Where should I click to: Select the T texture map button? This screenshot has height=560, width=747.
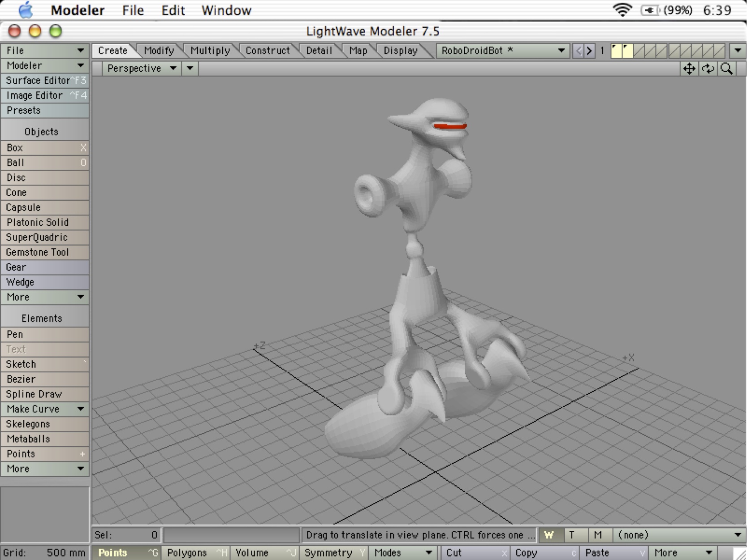pos(572,535)
